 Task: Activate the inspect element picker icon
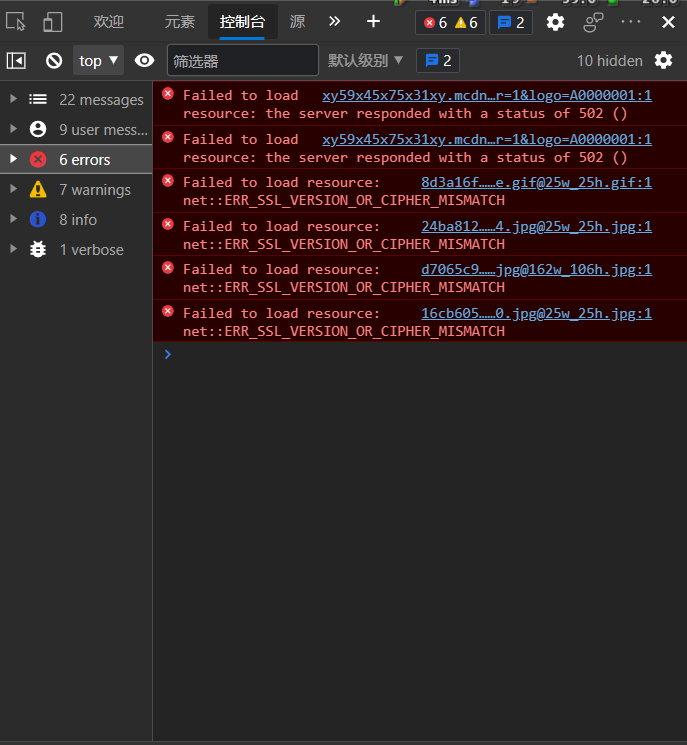(16, 22)
